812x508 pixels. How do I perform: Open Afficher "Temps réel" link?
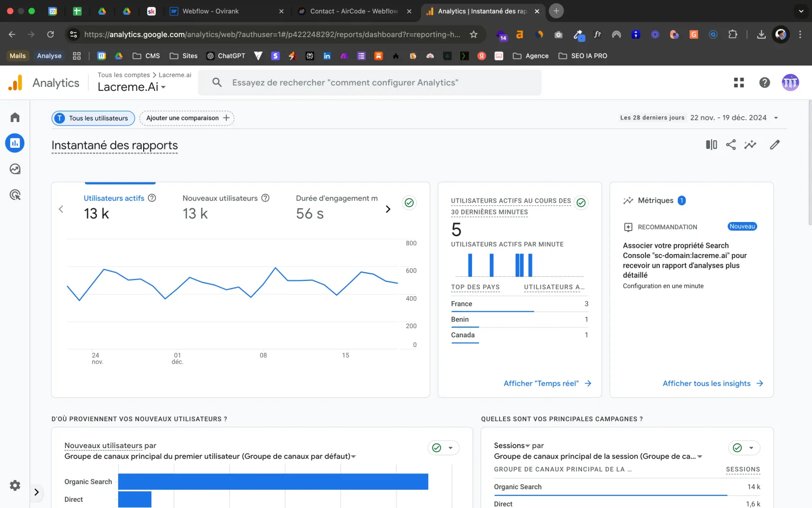click(x=548, y=384)
